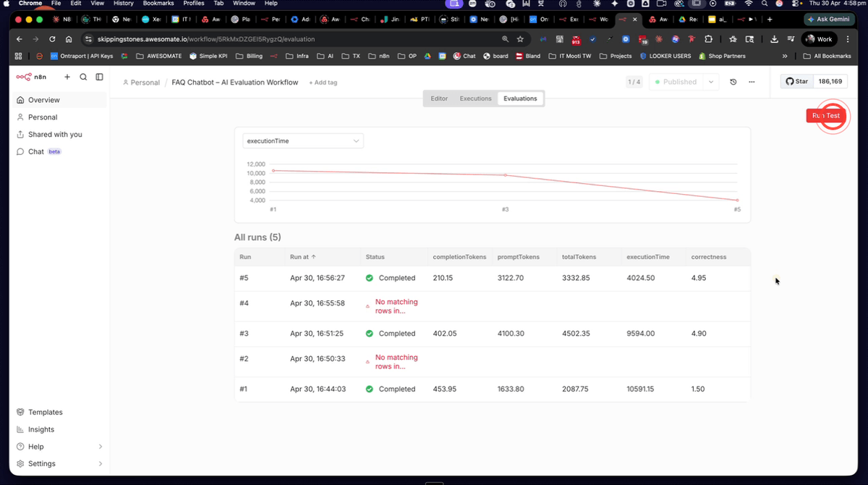Click the correctness value 4.95
The width and height of the screenshot is (868, 485).
[x=698, y=278]
